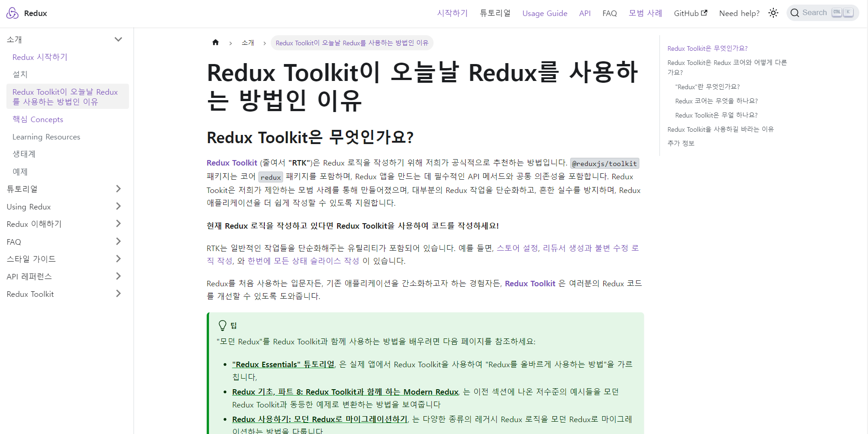Click the inline redux code snippet
868x434 pixels.
(271, 177)
